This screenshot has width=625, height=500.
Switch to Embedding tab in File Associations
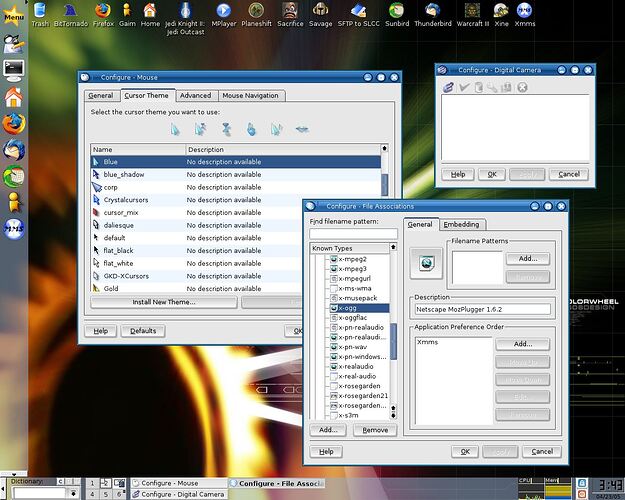pos(461,224)
